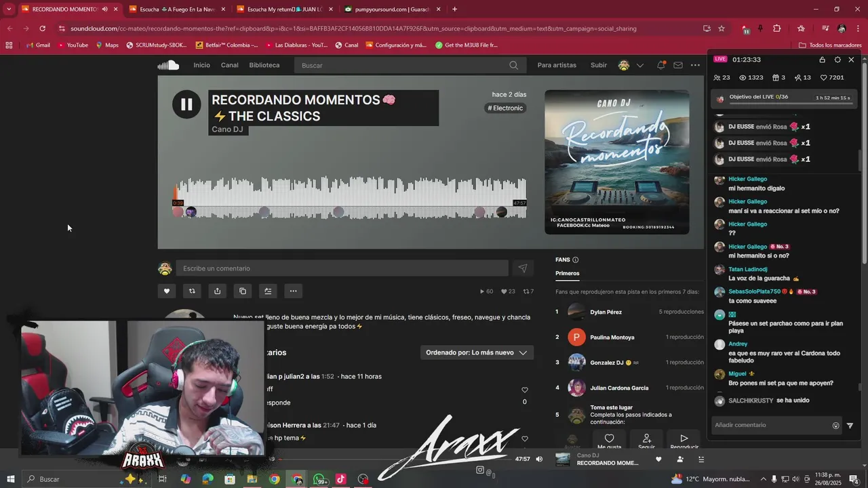The image size is (868, 488).
Task: Add the track to Next up queue
Action: pyautogui.click(x=268, y=291)
